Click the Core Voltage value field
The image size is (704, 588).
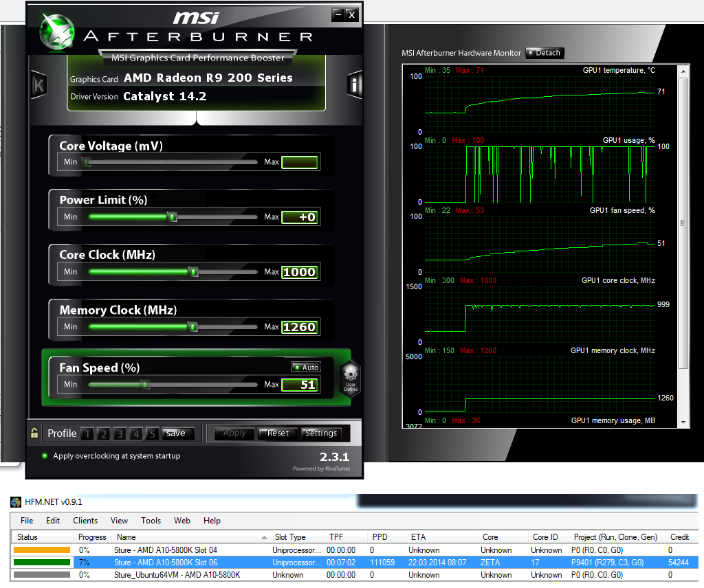[300, 162]
